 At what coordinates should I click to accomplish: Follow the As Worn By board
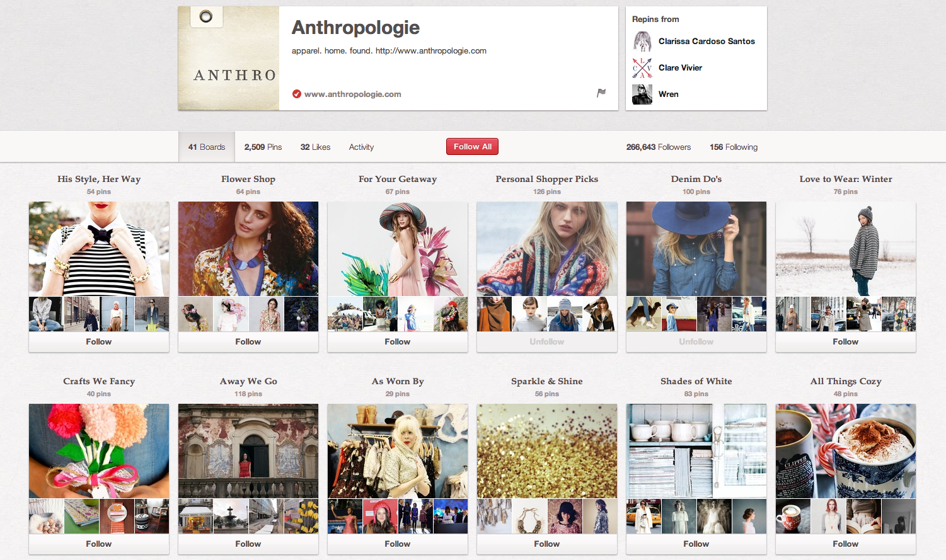[x=398, y=544]
